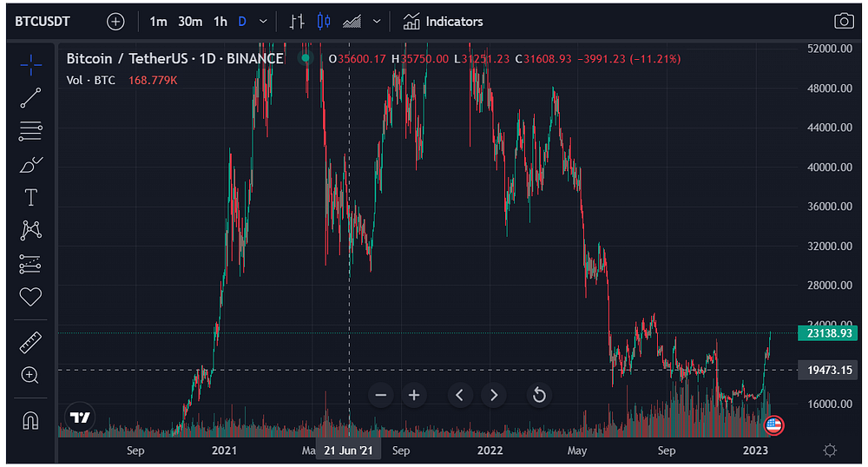This screenshot has width=868, height=467.
Task: Reset the chart view
Action: tap(539, 395)
